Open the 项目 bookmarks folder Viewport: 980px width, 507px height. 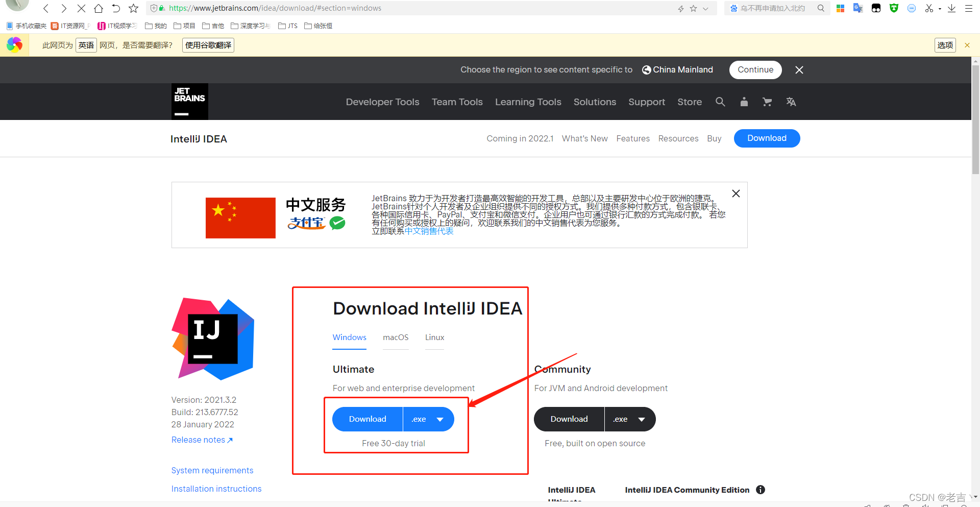point(184,26)
